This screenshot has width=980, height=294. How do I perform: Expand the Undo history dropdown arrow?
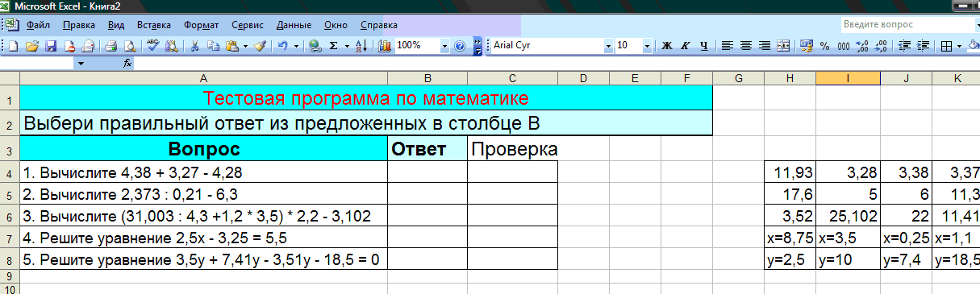[297, 46]
